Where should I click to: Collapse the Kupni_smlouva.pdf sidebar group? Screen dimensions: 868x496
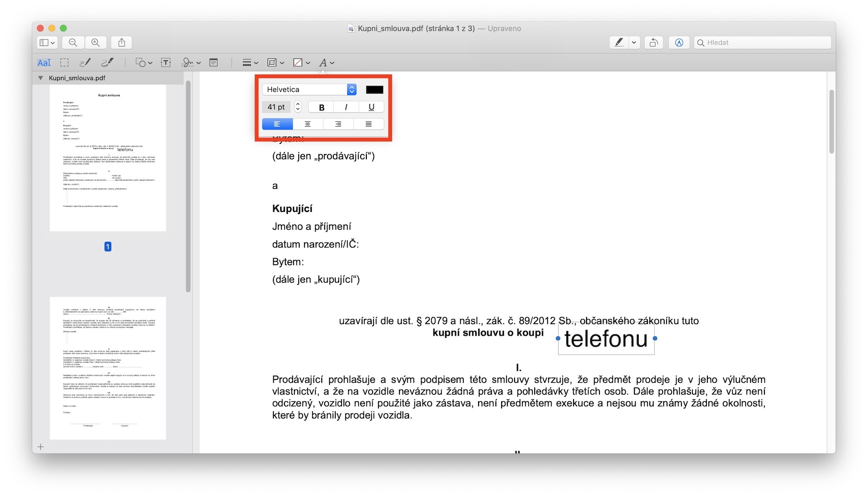click(x=41, y=78)
